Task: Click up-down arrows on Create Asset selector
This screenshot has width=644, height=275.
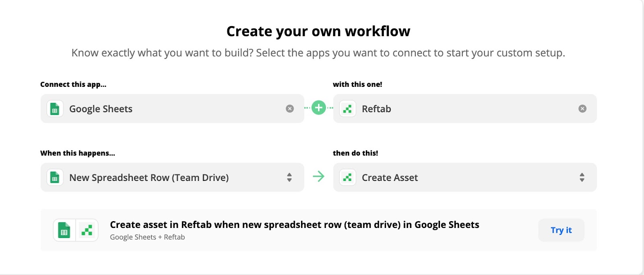Action: pos(582,177)
